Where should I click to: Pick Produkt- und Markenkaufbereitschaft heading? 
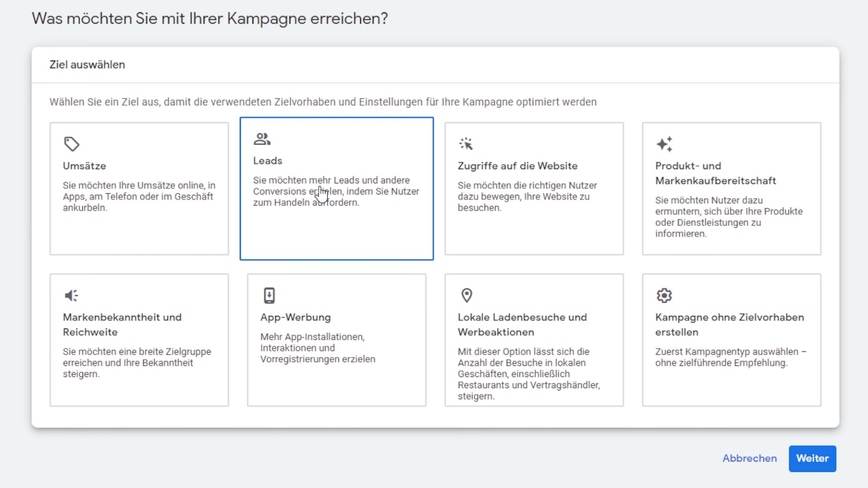(x=716, y=174)
